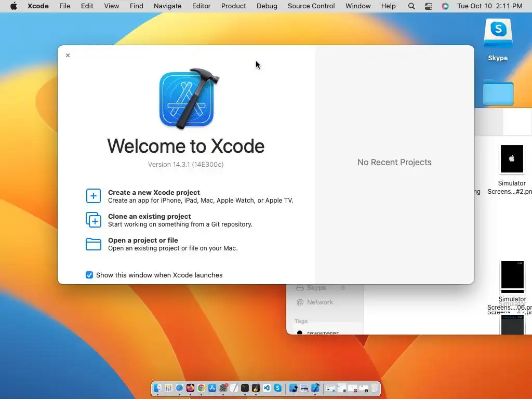Viewport: 532px width, 399px height.
Task: Open Safari from the Dock
Action: [x=179, y=388]
